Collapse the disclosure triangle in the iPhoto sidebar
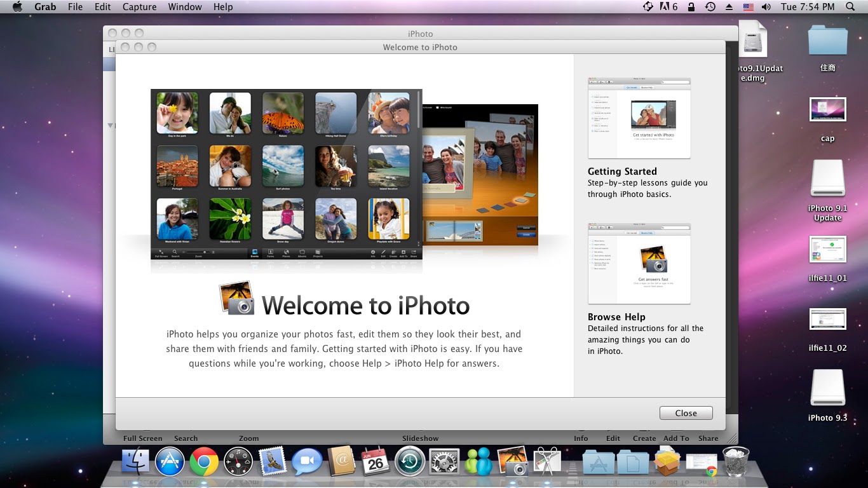 pyautogui.click(x=110, y=125)
